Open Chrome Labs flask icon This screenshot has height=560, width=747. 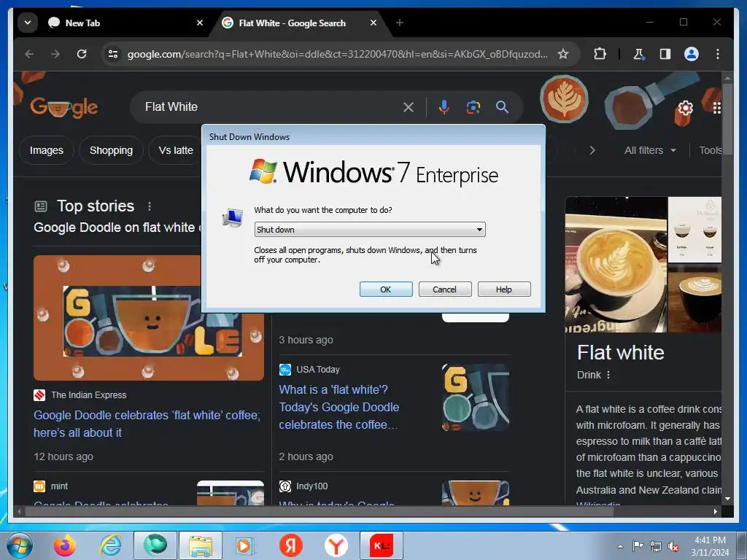pos(638,54)
